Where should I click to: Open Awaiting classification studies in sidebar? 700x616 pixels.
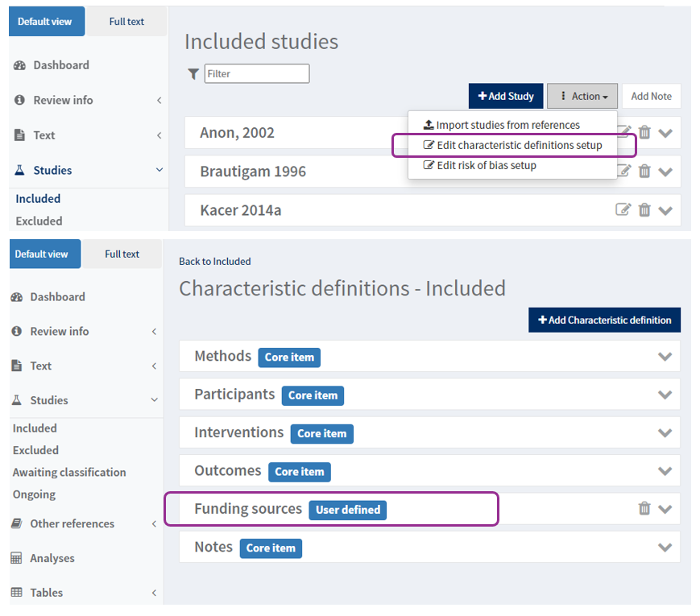[69, 473]
